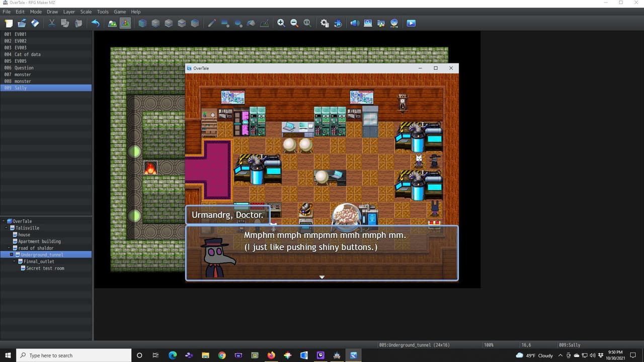
Task: Open the Tools menu
Action: click(103, 12)
